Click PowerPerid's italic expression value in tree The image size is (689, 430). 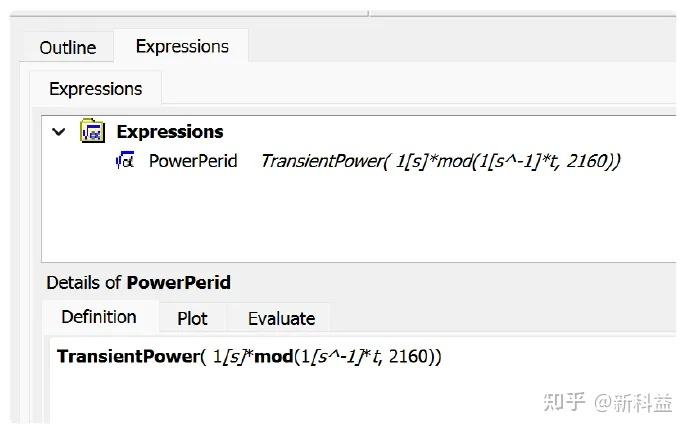(x=440, y=161)
